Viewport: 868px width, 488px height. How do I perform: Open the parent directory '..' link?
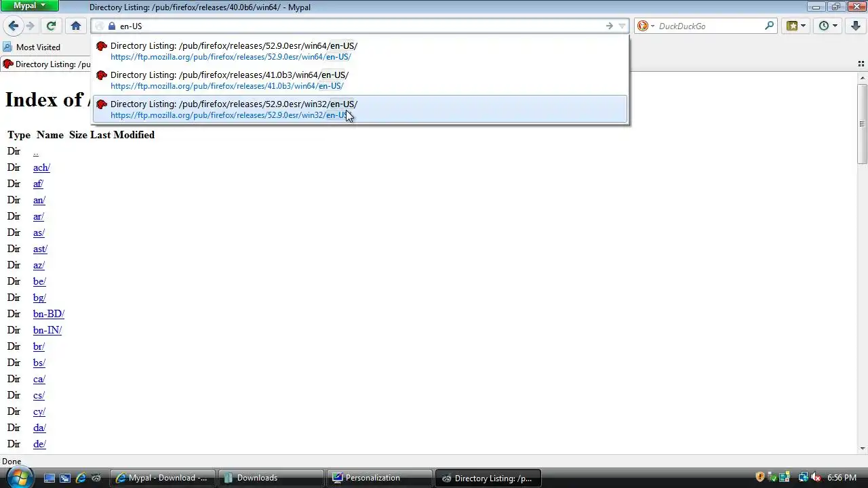tap(36, 151)
